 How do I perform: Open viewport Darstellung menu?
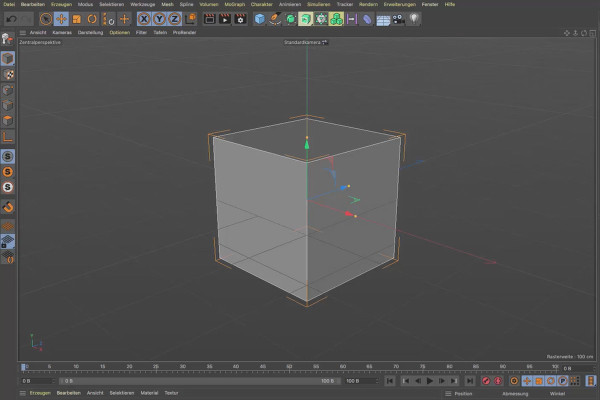90,33
